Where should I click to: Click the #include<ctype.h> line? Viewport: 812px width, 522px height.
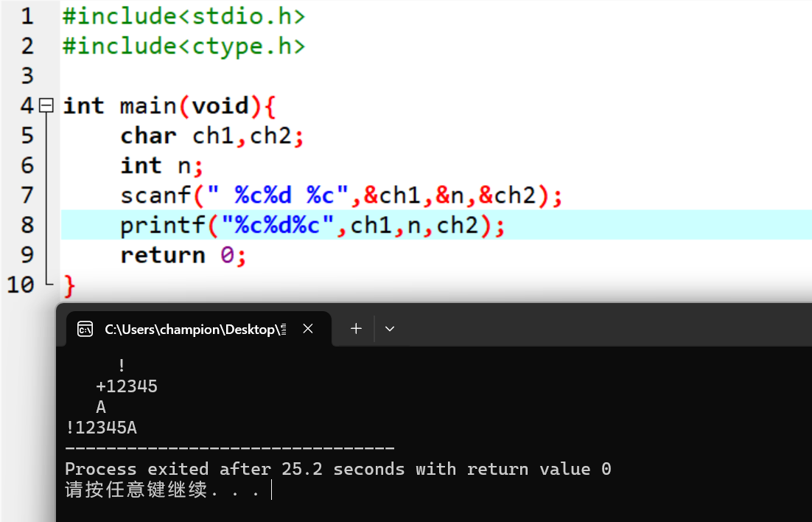[183, 46]
